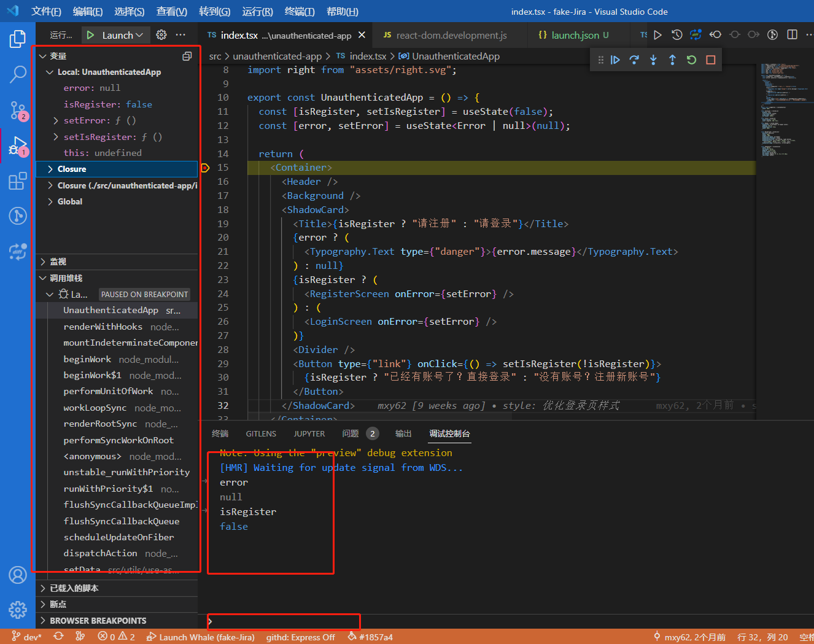Close the index.tsx editor tab

(362, 35)
